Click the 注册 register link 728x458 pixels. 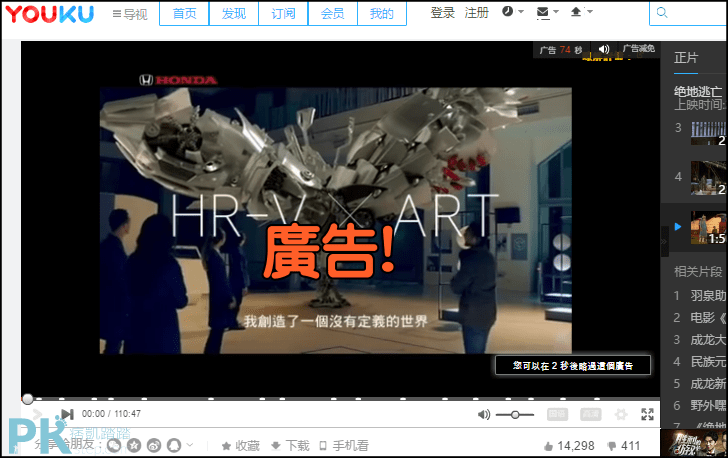point(476,13)
